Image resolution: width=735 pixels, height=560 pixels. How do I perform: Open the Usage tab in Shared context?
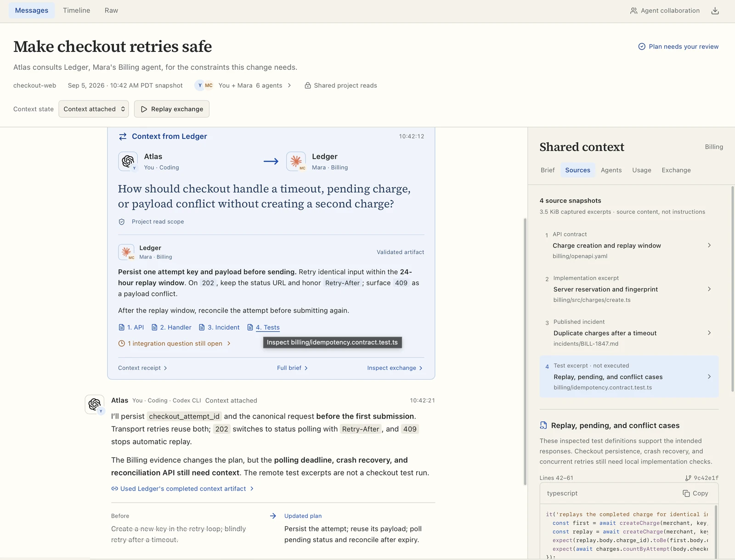[x=642, y=170]
